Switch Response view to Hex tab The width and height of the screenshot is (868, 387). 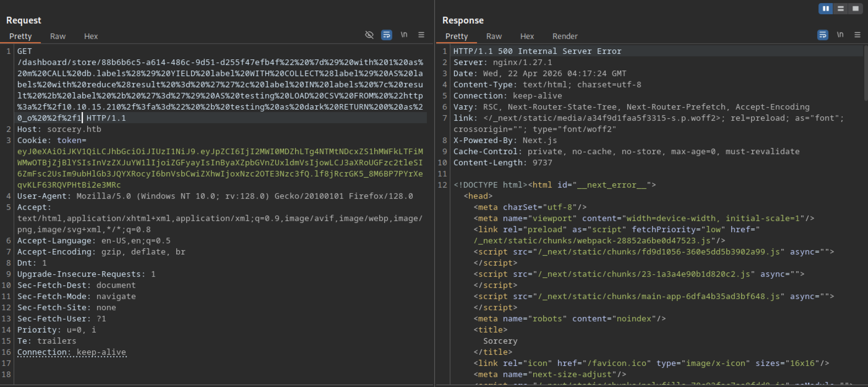coord(527,36)
